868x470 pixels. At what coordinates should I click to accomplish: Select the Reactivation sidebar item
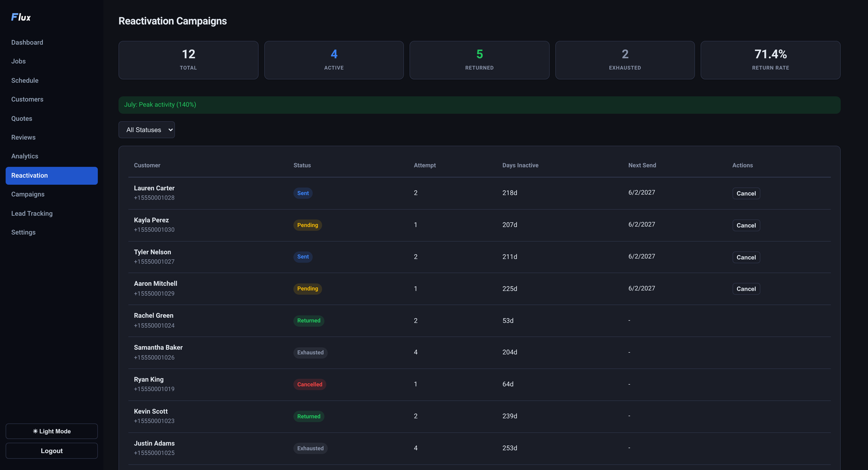click(52, 176)
